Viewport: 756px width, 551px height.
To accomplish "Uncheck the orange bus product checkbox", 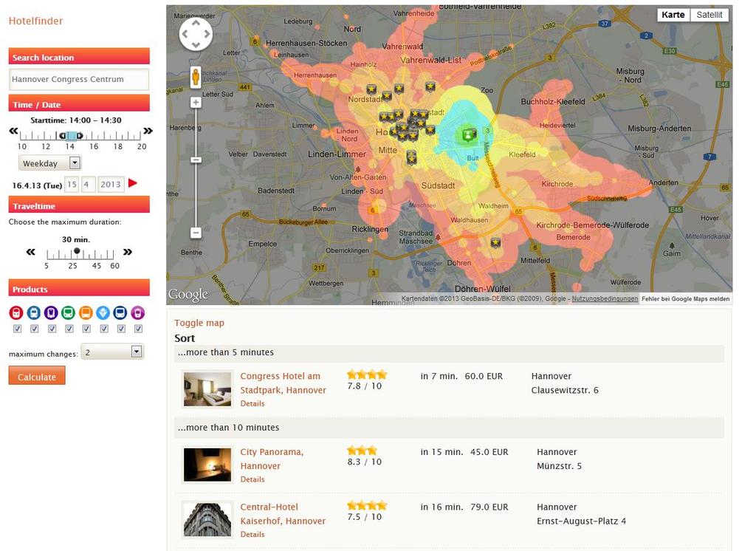I will coord(86,329).
